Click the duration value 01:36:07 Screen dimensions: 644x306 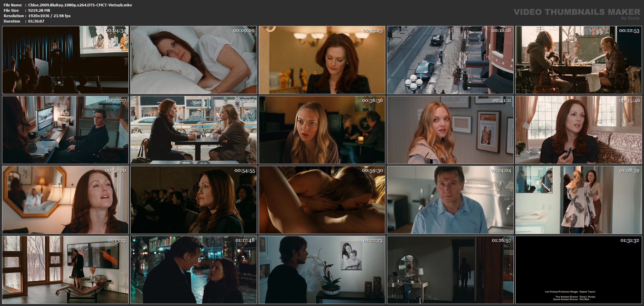pos(36,21)
